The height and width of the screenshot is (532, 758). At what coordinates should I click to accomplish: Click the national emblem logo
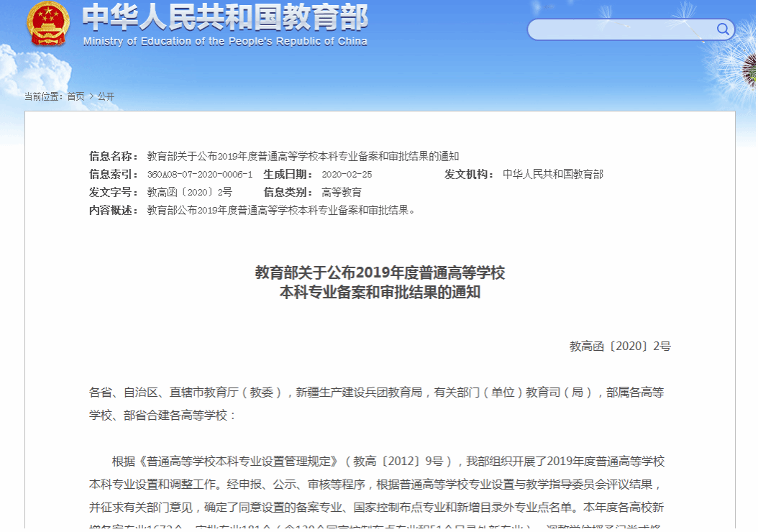(x=48, y=24)
